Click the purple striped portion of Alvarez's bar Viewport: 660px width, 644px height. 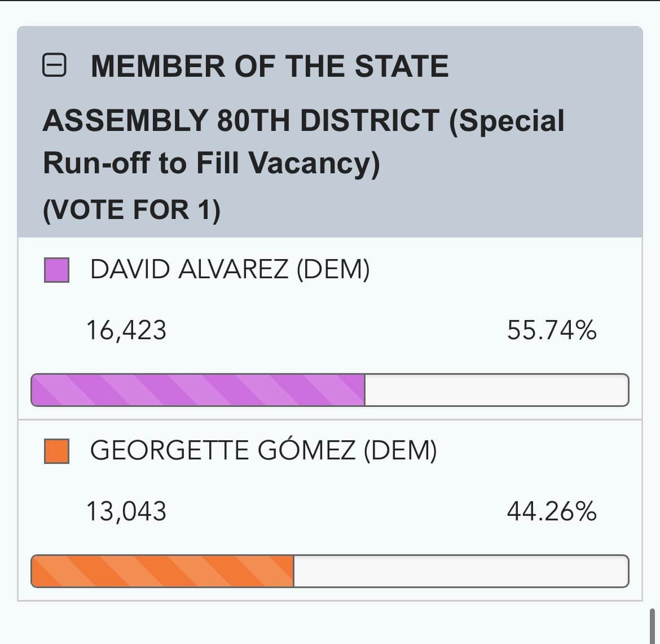[197, 390]
